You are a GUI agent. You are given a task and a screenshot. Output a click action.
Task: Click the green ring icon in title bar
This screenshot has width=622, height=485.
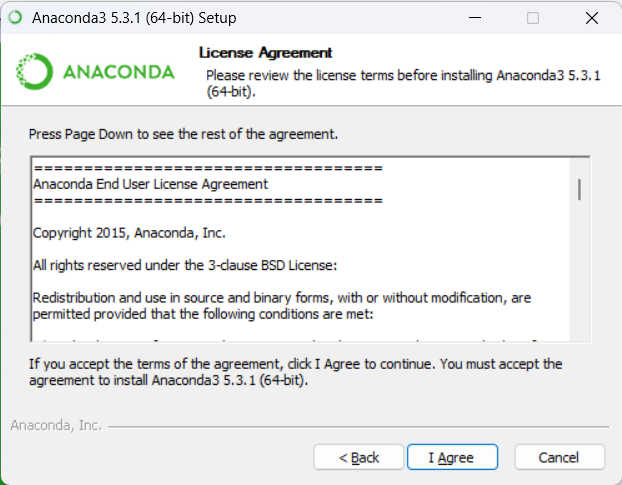coord(15,17)
